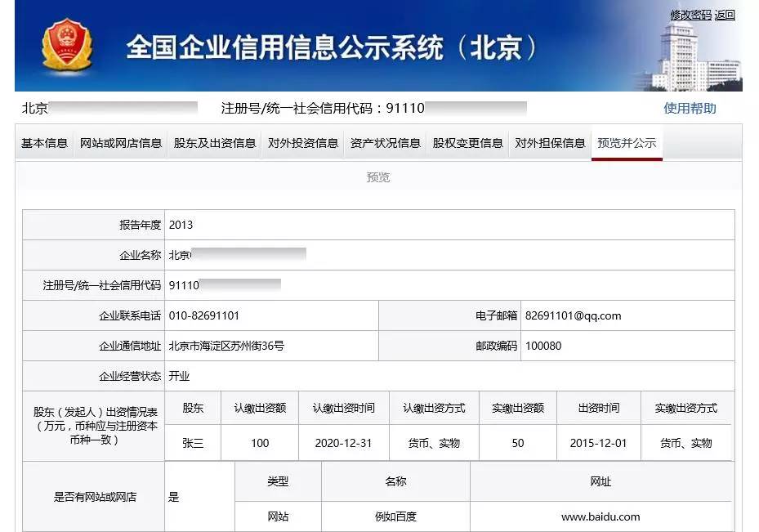Image resolution: width=759 pixels, height=532 pixels.
Task: Switch to the 资产状况信息 tab
Action: pos(386,143)
